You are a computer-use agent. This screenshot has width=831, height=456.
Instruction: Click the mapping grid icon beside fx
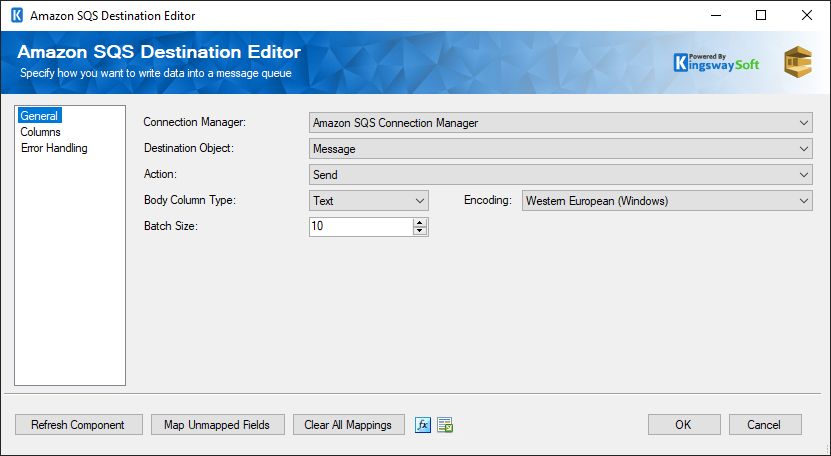coord(445,425)
